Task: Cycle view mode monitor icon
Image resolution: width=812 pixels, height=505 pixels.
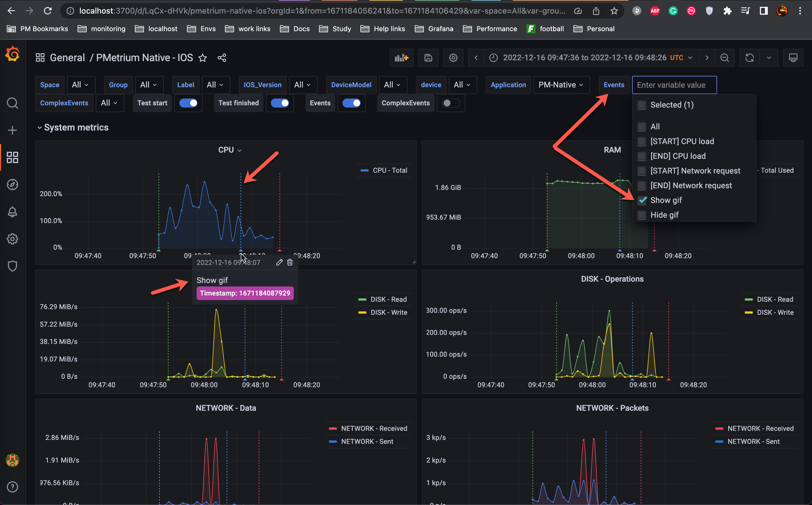Action: tap(793, 58)
